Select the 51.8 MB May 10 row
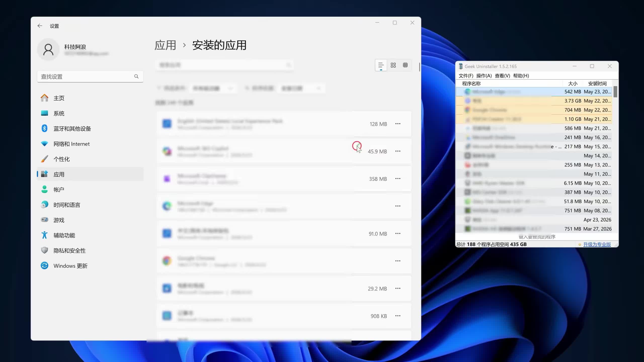The width and height of the screenshot is (644, 362). 534,201
